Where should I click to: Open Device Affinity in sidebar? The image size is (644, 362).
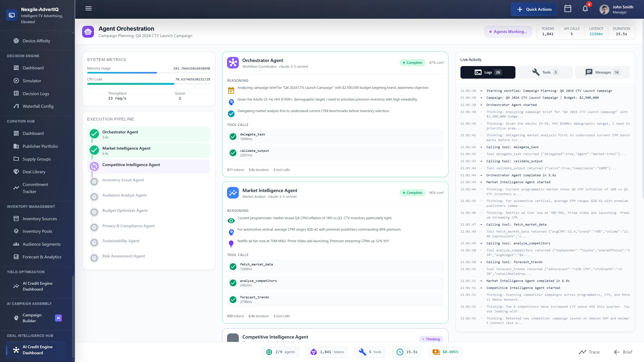(36, 41)
